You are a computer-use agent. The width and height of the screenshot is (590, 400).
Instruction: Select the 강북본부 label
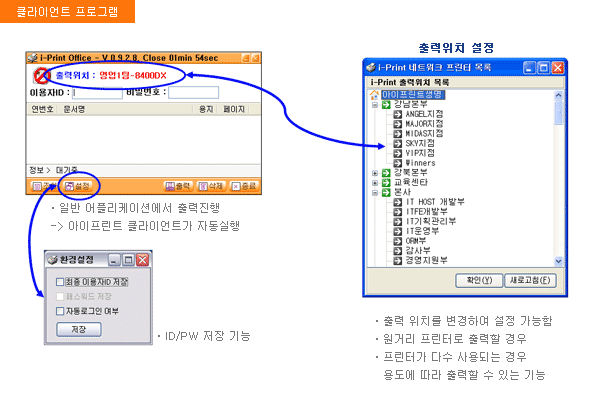point(411,173)
